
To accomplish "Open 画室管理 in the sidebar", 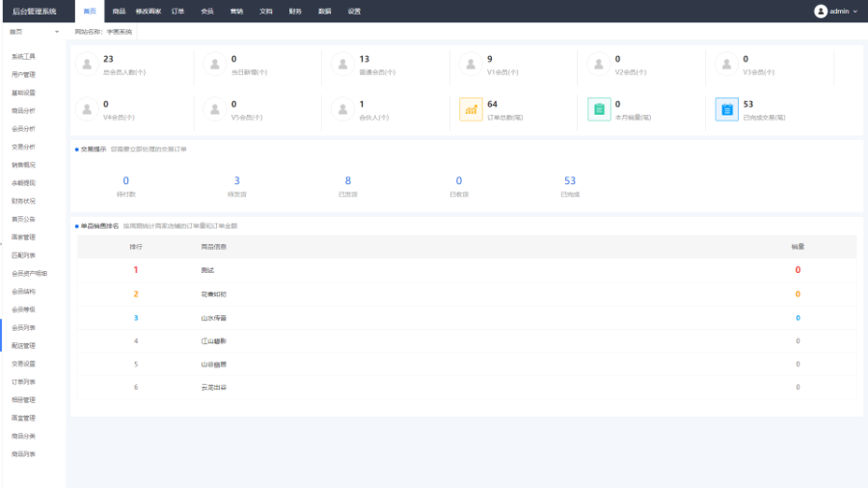I will [23, 418].
